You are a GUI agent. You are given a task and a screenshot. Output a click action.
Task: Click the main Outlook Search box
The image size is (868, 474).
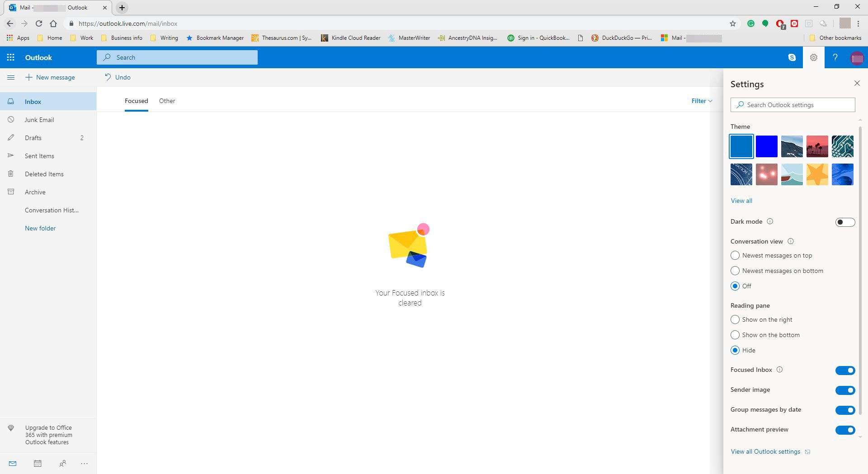pyautogui.click(x=177, y=57)
